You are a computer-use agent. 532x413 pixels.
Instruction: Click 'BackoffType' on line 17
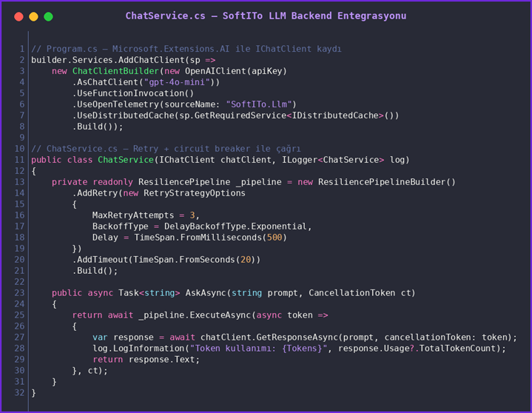121,226
